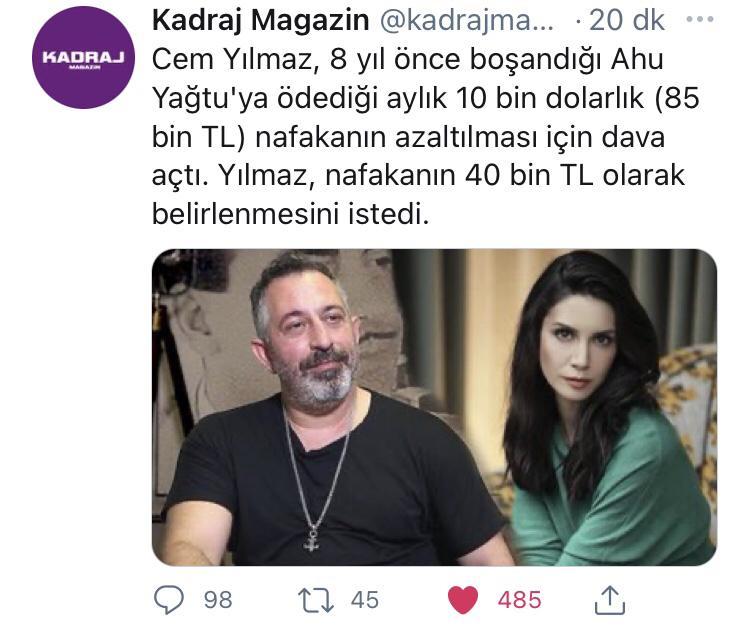The width and height of the screenshot is (750, 632).
Task: Click the anchor necklace pendant in photo
Action: coord(312,539)
